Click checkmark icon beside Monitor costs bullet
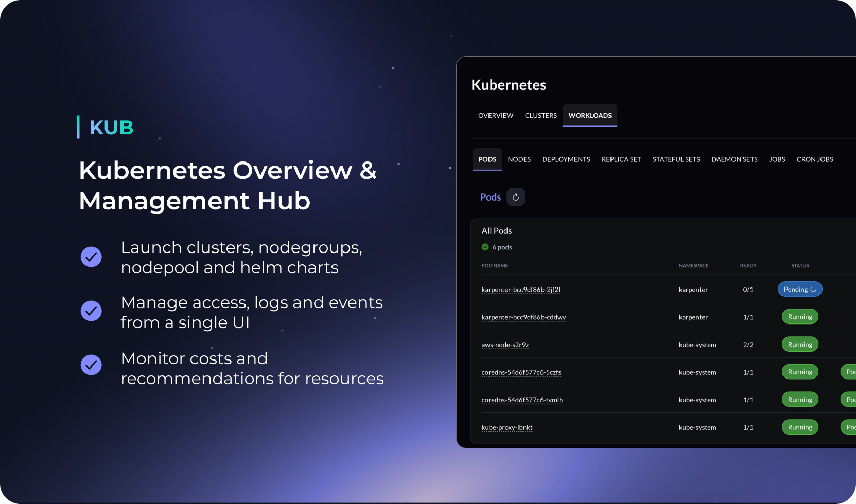 [91, 365]
